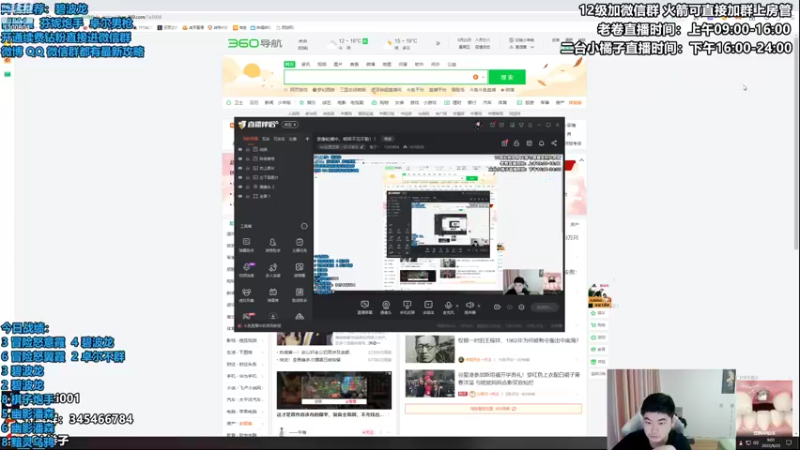Hide the 左下角图片 source with its eye icon

pos(240,177)
